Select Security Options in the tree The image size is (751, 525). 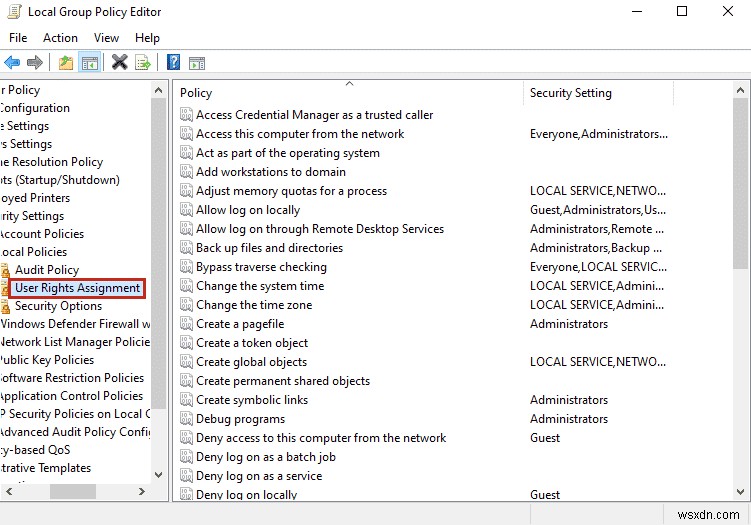(x=58, y=306)
